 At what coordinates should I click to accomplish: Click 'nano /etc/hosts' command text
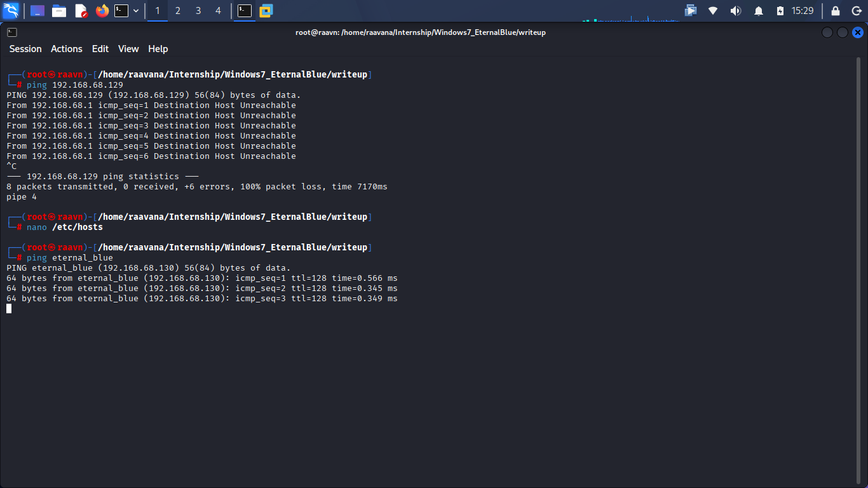tap(65, 227)
